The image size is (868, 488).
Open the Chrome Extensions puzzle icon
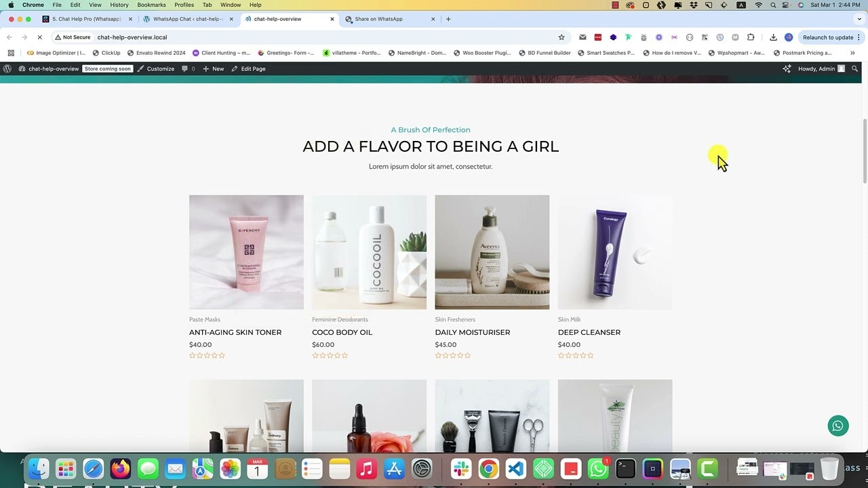(751, 37)
